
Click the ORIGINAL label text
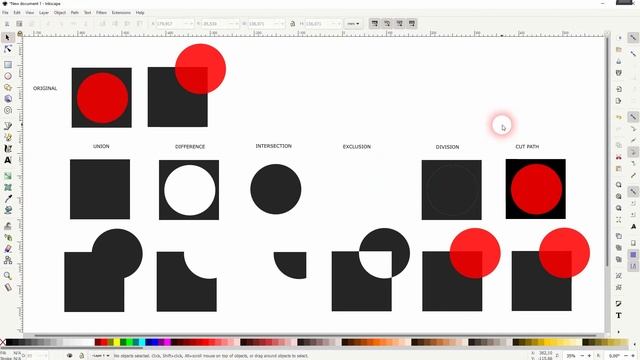[45, 88]
